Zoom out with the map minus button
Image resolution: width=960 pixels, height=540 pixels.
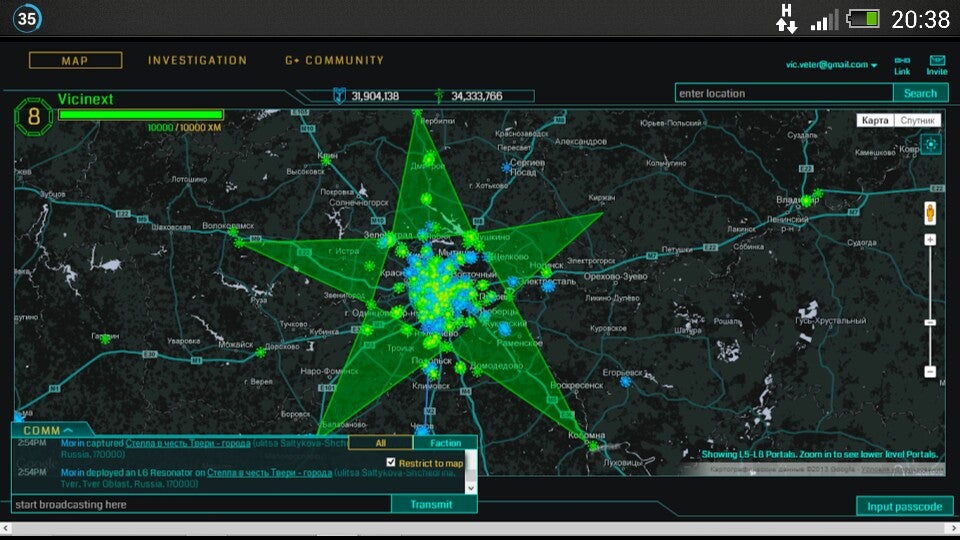point(930,371)
